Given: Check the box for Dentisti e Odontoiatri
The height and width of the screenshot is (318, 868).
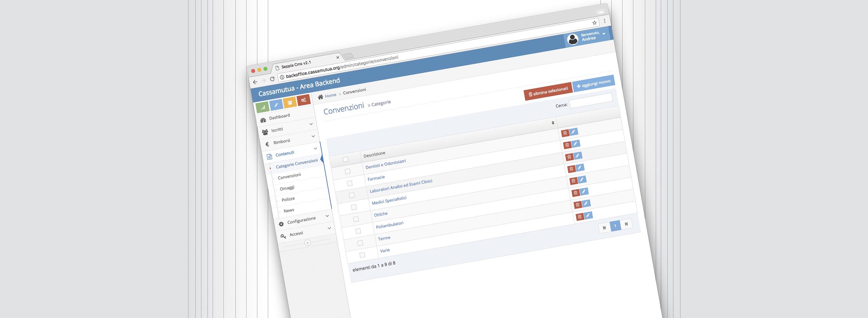Looking at the screenshot, I should click(348, 171).
